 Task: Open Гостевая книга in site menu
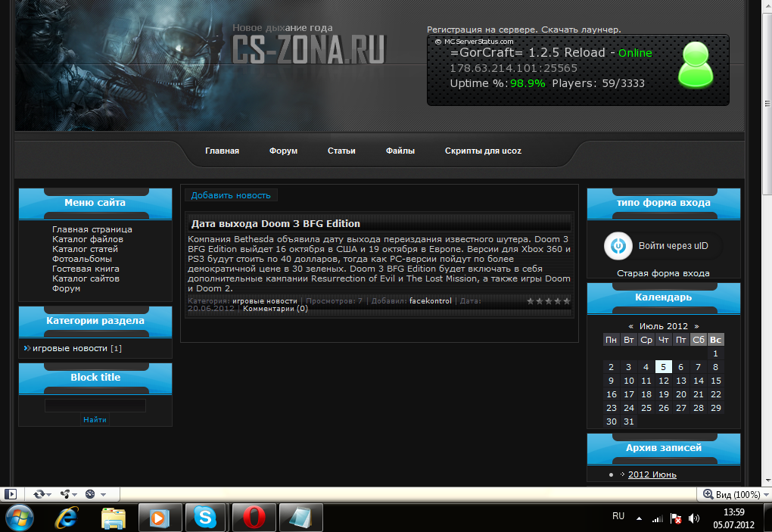(x=86, y=269)
